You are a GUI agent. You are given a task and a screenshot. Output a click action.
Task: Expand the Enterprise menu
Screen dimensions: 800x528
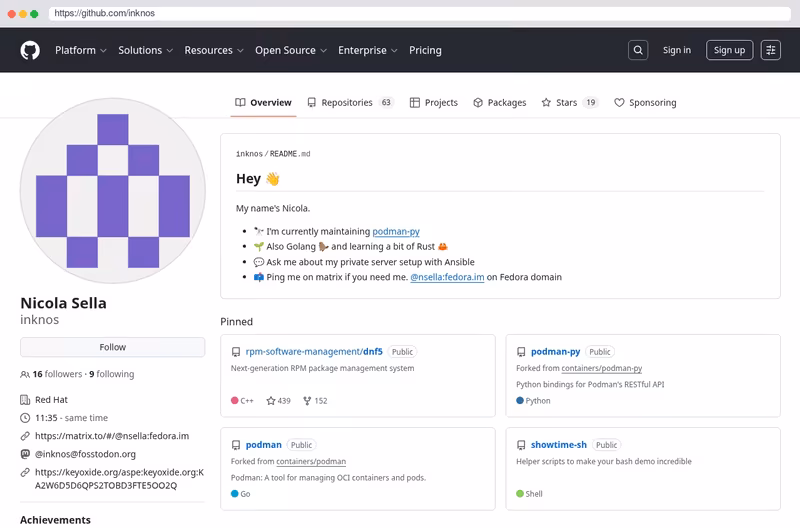coord(367,51)
